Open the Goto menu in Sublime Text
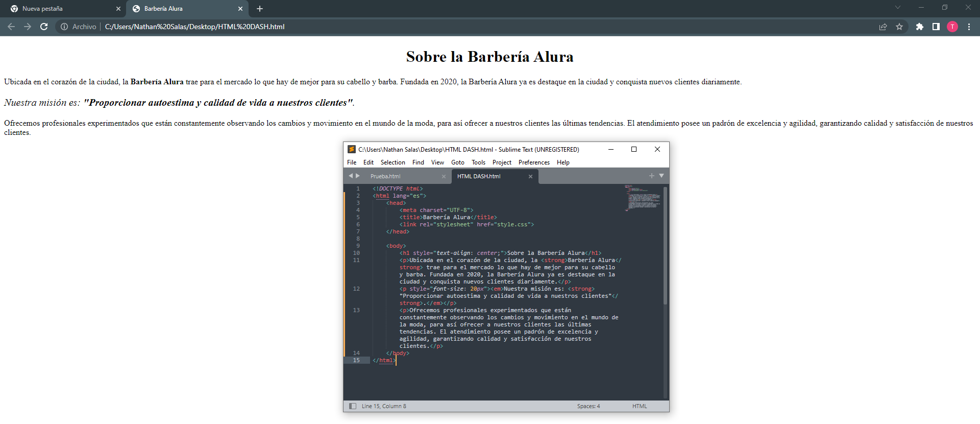Screen dimensions: 980x424 458,162
